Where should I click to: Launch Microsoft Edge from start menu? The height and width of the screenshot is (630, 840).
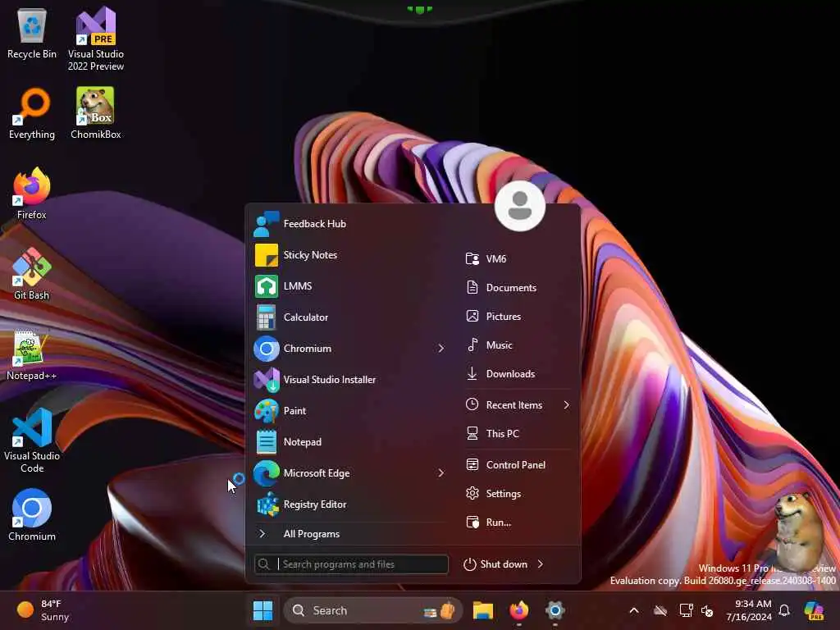tap(341, 473)
